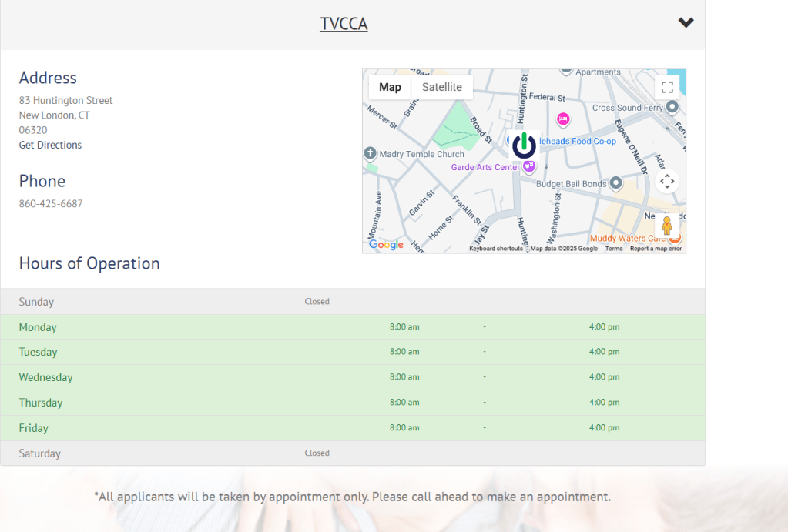Toggle fullscreen view of the map
This screenshot has width=788, height=532.
click(667, 87)
